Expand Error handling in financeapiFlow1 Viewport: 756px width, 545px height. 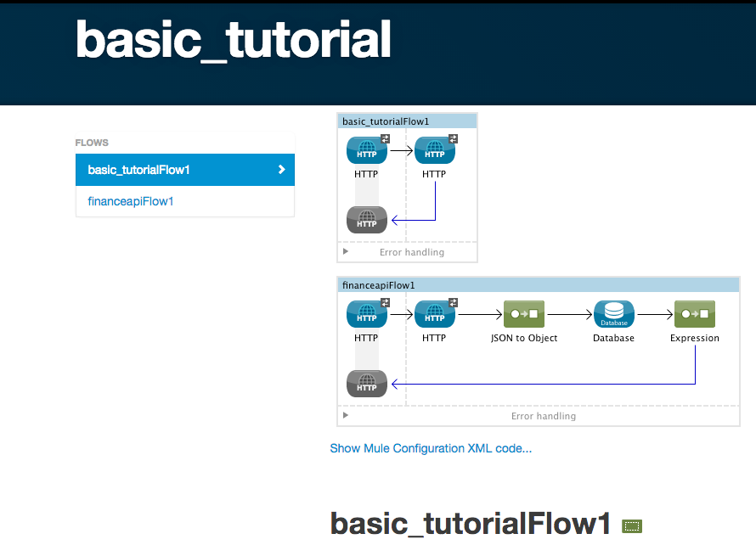[346, 416]
